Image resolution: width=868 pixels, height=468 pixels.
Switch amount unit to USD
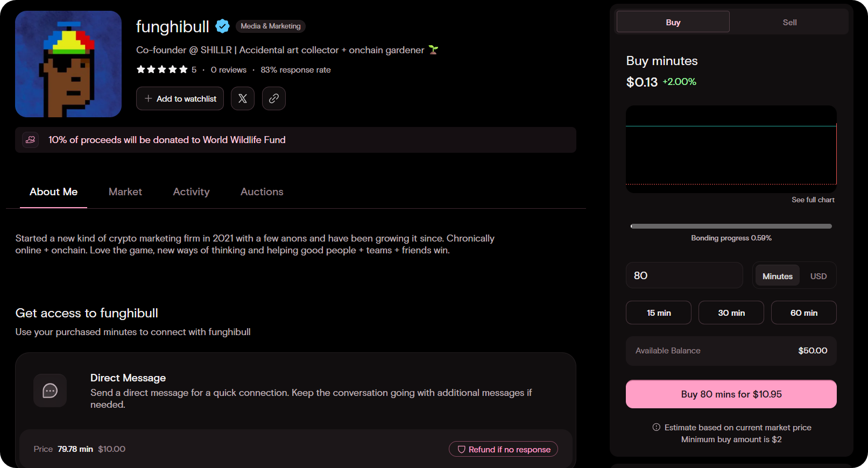point(818,276)
